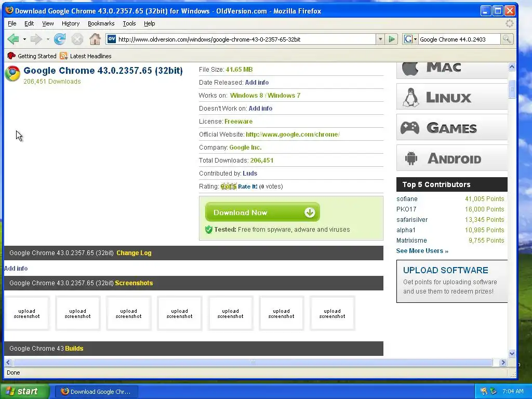532x399 pixels.
Task: Open the Tools menu
Action: (x=129, y=23)
